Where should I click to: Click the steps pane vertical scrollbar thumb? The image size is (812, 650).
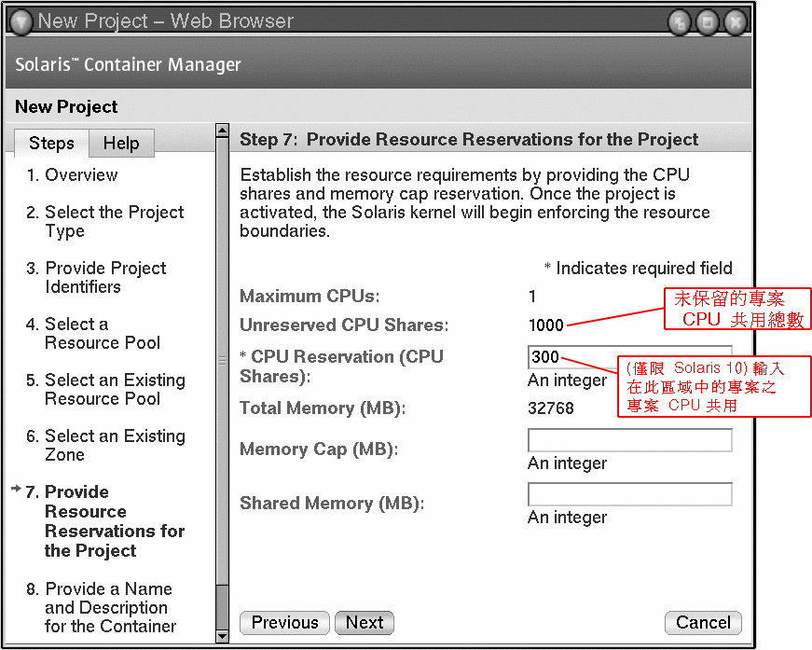pyautogui.click(x=222, y=361)
